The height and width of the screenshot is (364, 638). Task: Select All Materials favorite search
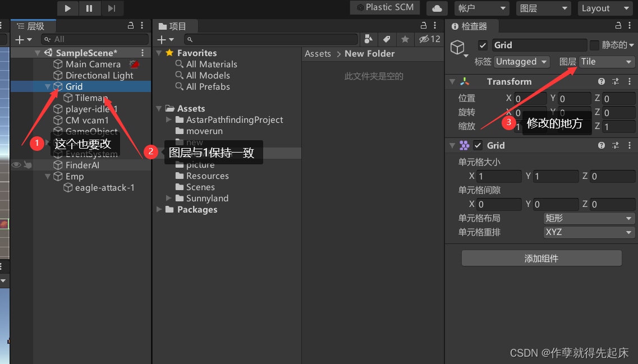coord(212,64)
